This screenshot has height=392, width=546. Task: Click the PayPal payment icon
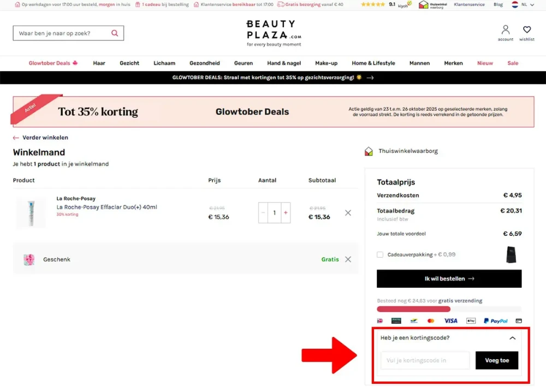495,321
